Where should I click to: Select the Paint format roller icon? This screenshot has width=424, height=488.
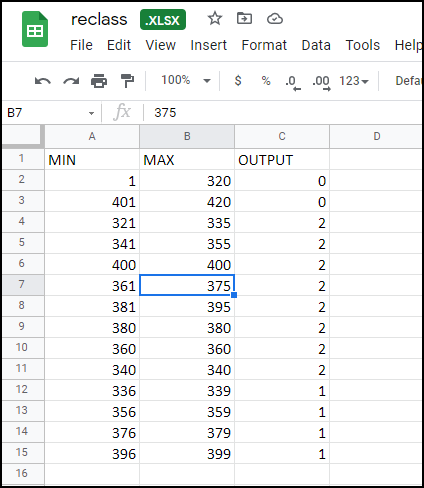point(127,81)
